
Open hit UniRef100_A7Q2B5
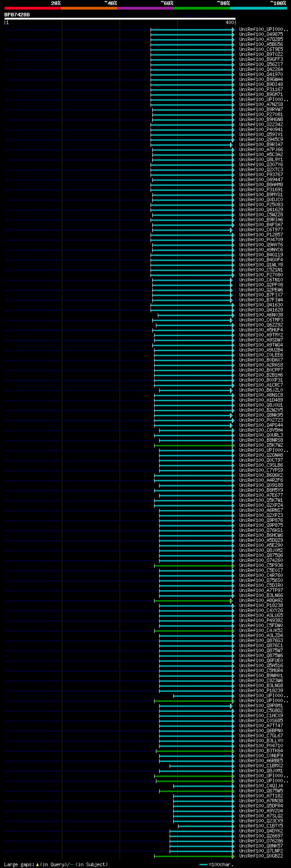(x=261, y=39)
